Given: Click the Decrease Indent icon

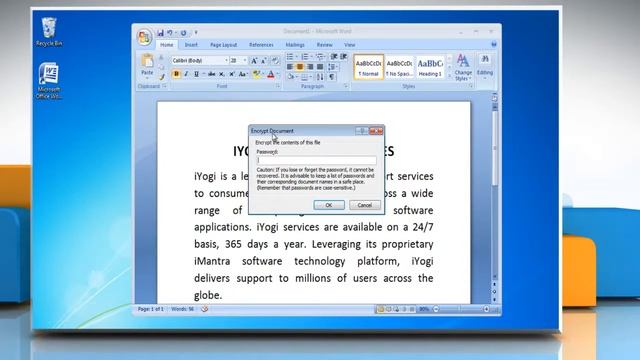Looking at the screenshot, I should pyautogui.click(x=334, y=57).
